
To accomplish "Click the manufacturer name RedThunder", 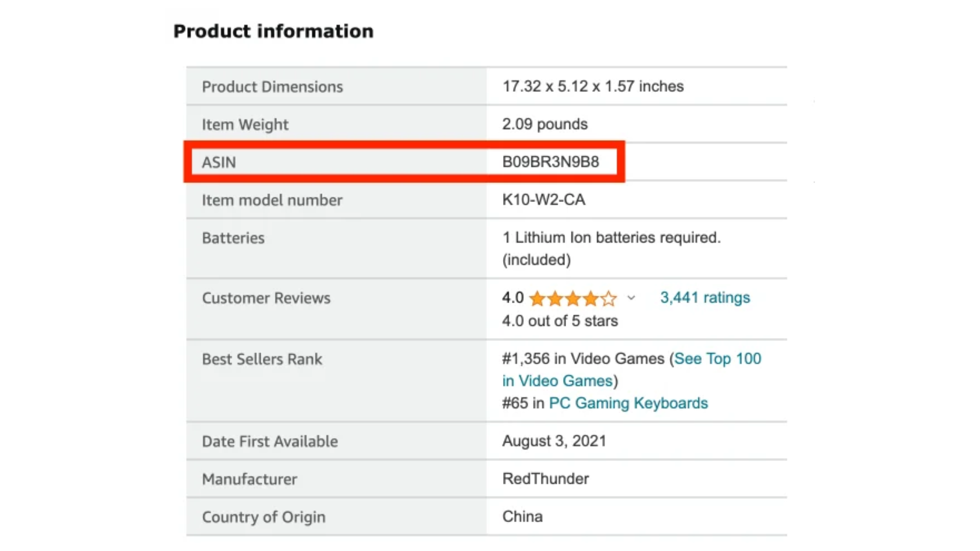I will click(x=545, y=478).
